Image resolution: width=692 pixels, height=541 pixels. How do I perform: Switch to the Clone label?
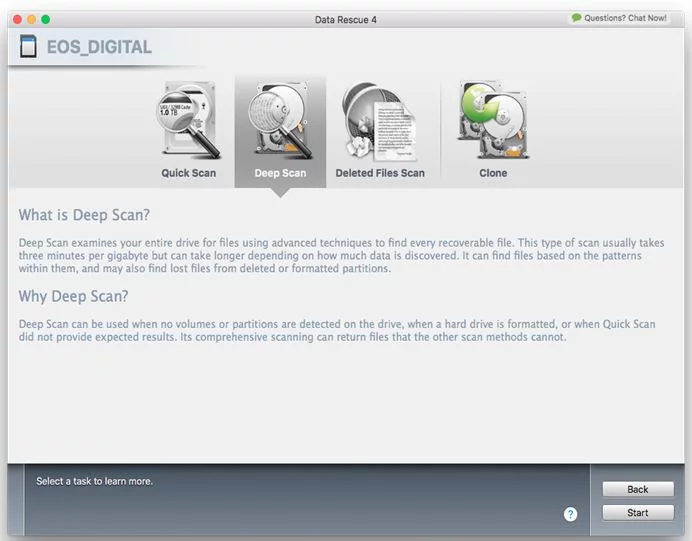pyautogui.click(x=493, y=173)
